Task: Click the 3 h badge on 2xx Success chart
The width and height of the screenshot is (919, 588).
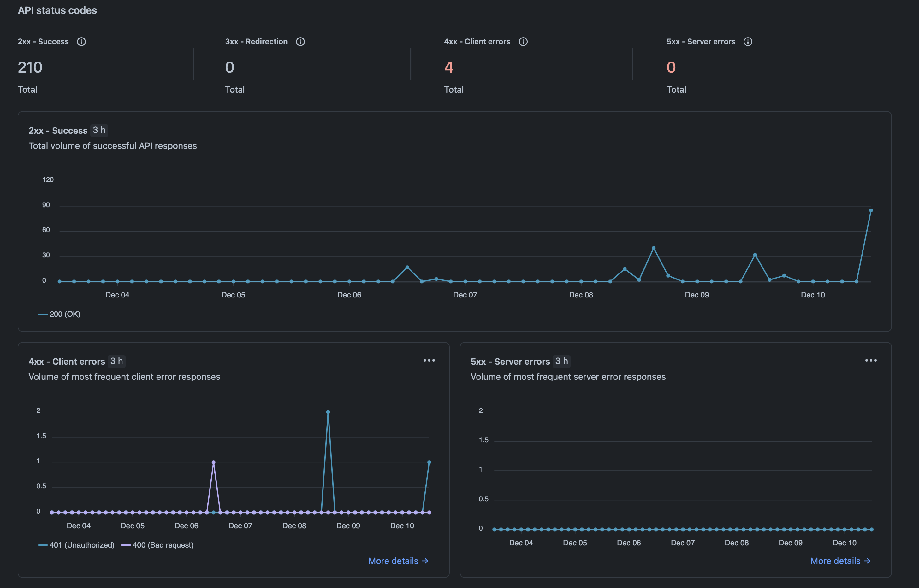Action: (99, 130)
